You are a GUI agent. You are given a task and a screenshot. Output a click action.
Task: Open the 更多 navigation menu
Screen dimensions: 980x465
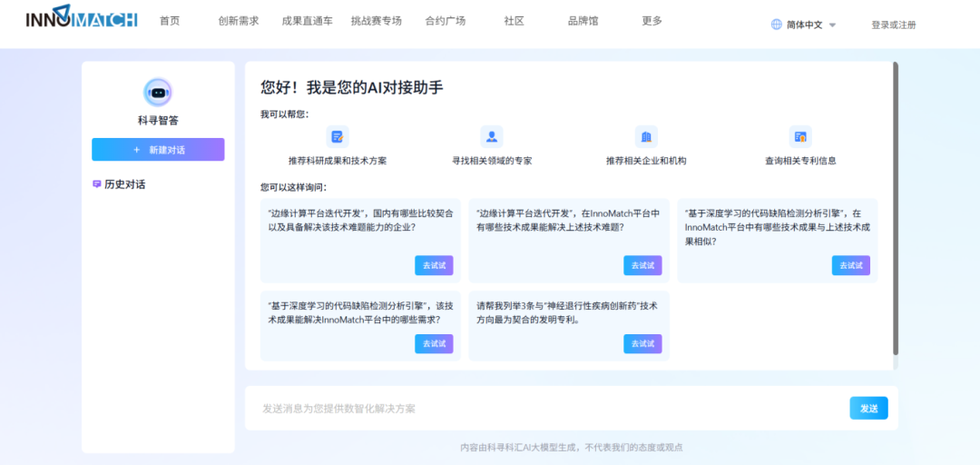click(652, 21)
